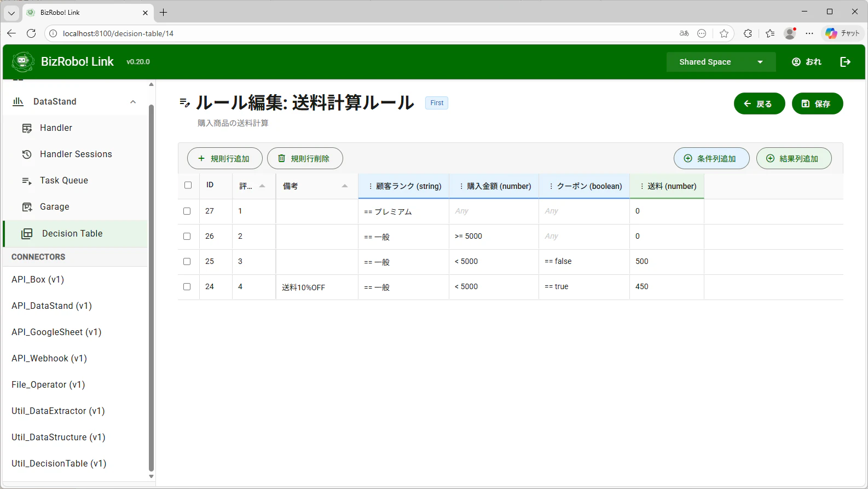Click the Handler icon in sidebar
Image resolution: width=868 pixels, height=489 pixels.
(27, 128)
